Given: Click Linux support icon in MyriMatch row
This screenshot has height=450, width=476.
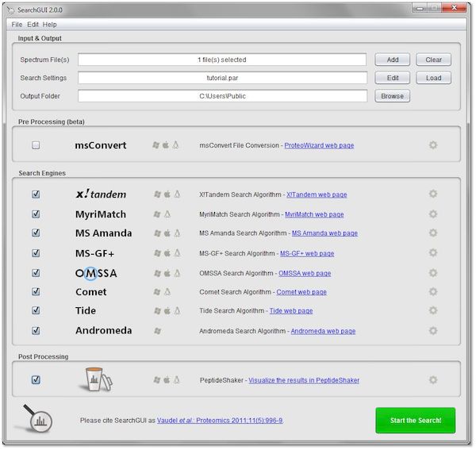Looking at the screenshot, I should click(167, 214).
